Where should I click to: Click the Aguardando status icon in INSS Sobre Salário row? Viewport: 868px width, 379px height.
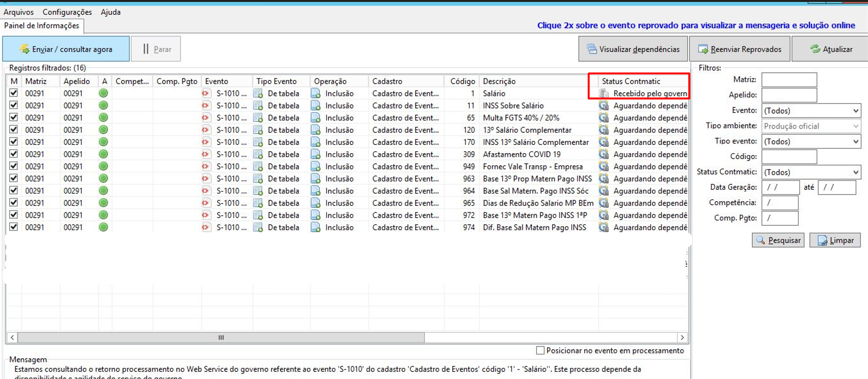[x=604, y=105]
